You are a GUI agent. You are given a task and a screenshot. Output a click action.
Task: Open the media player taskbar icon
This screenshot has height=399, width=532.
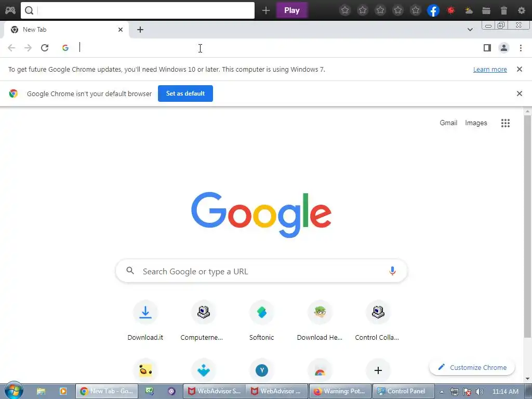point(63,391)
